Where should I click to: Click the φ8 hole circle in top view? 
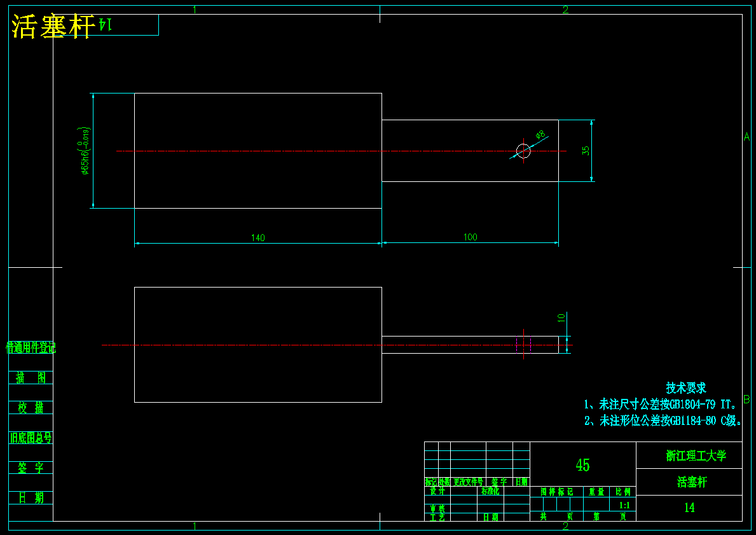[524, 151]
